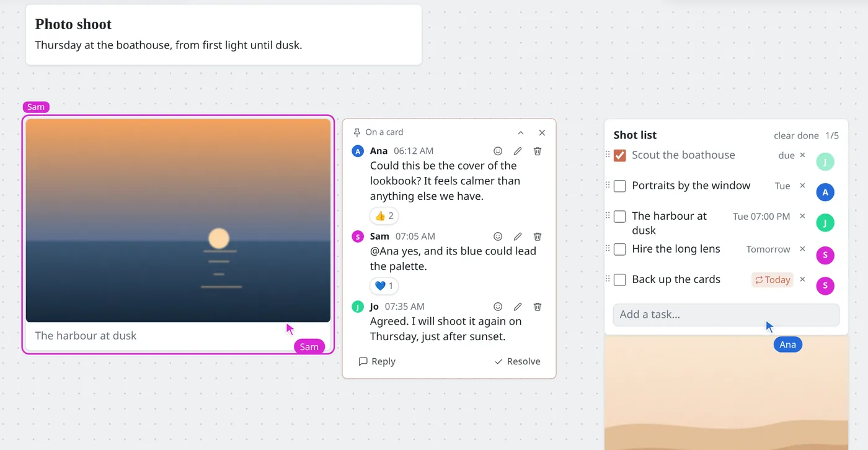Add emoji reaction to Jo's comment
Viewport: 868px width, 450px height.
(498, 307)
